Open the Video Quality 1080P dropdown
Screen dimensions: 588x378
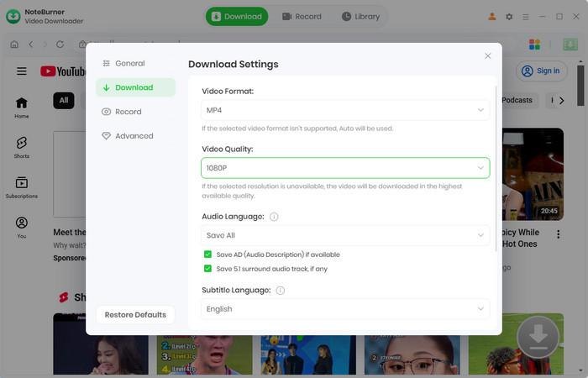(x=345, y=168)
